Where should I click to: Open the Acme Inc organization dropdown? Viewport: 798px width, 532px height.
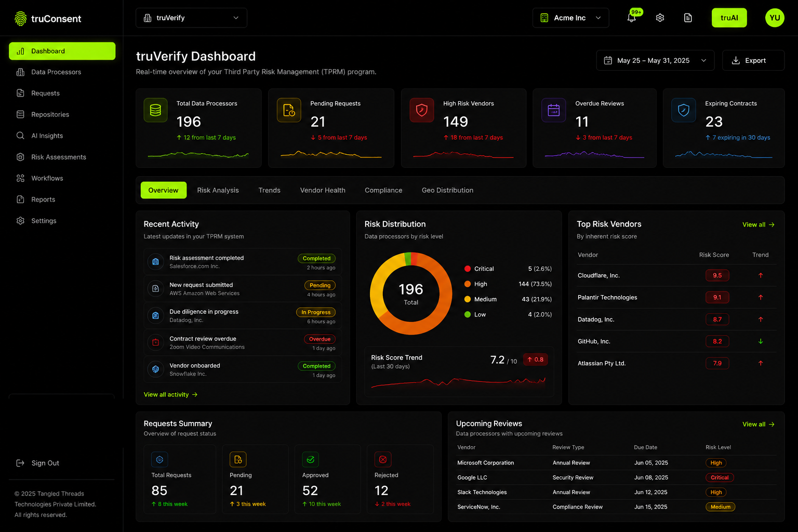[x=570, y=18]
